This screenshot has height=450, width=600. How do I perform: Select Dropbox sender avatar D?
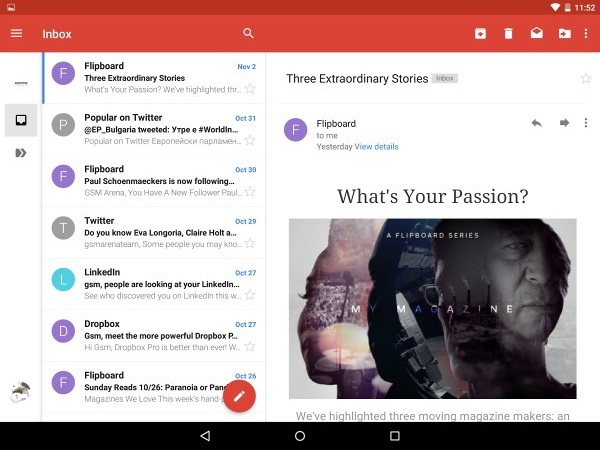click(63, 331)
